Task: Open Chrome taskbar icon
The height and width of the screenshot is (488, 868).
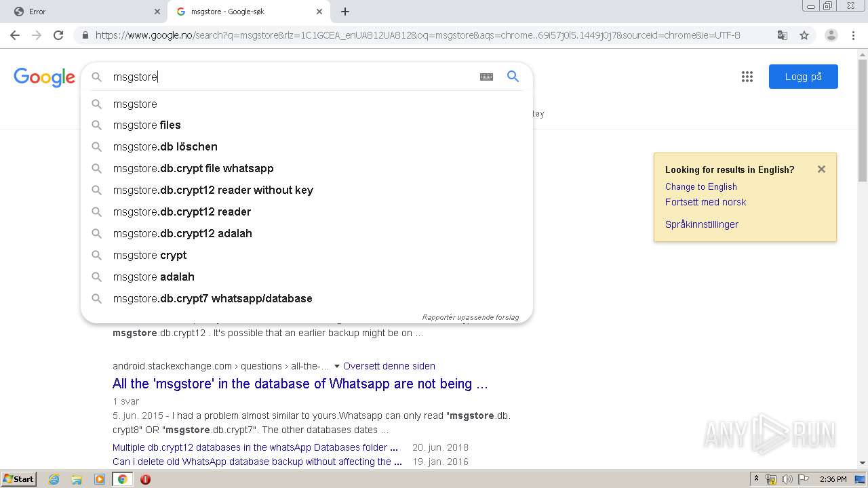Action: pyautogui.click(x=123, y=479)
